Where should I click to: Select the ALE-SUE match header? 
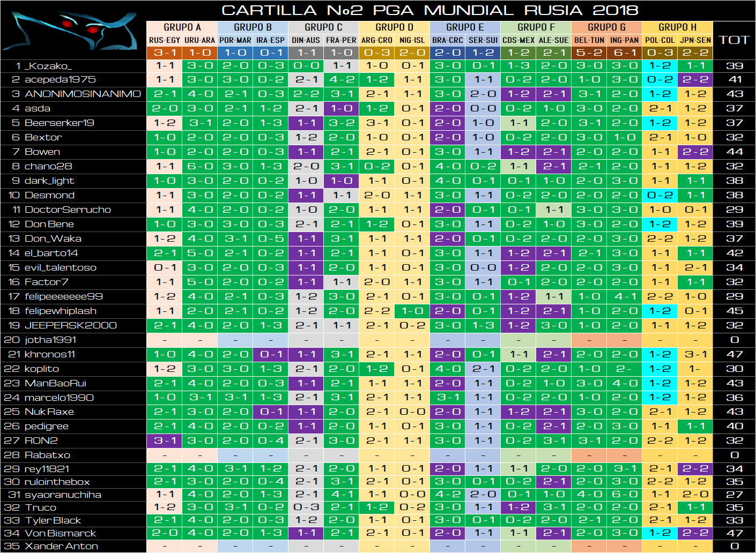[554, 40]
